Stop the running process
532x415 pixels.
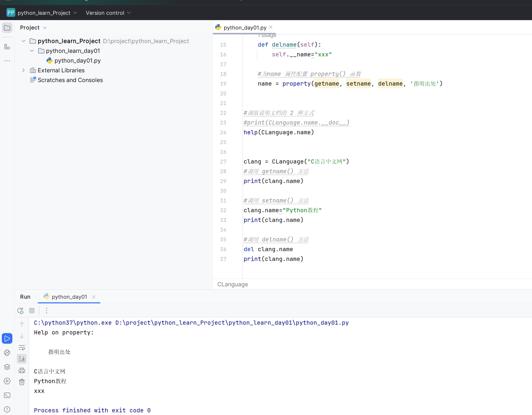tap(32, 311)
